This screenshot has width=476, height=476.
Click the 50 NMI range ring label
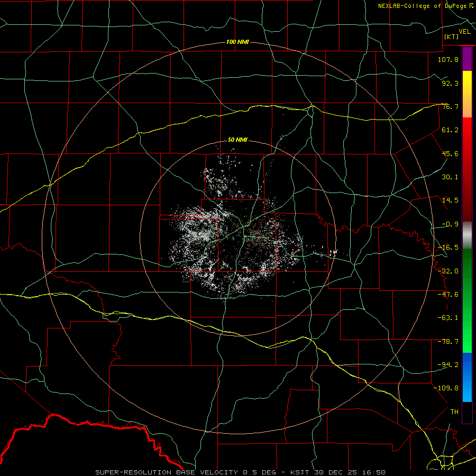point(237,140)
